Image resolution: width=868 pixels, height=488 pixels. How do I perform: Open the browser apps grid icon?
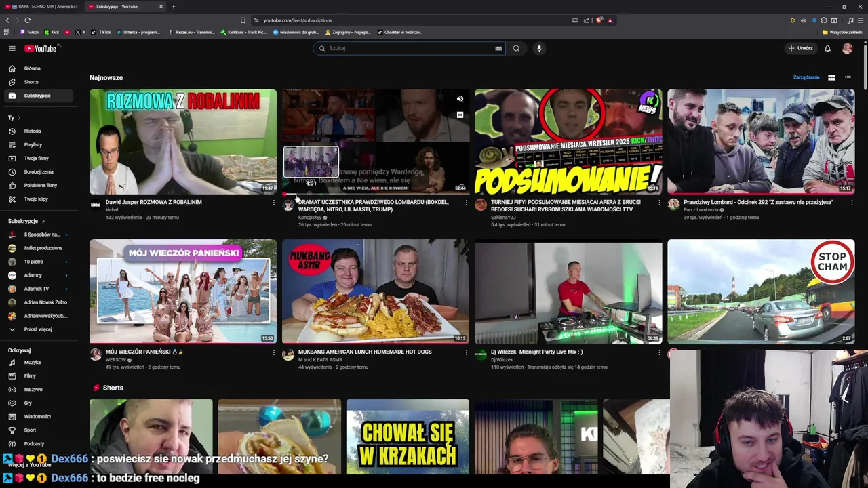[x=7, y=32]
